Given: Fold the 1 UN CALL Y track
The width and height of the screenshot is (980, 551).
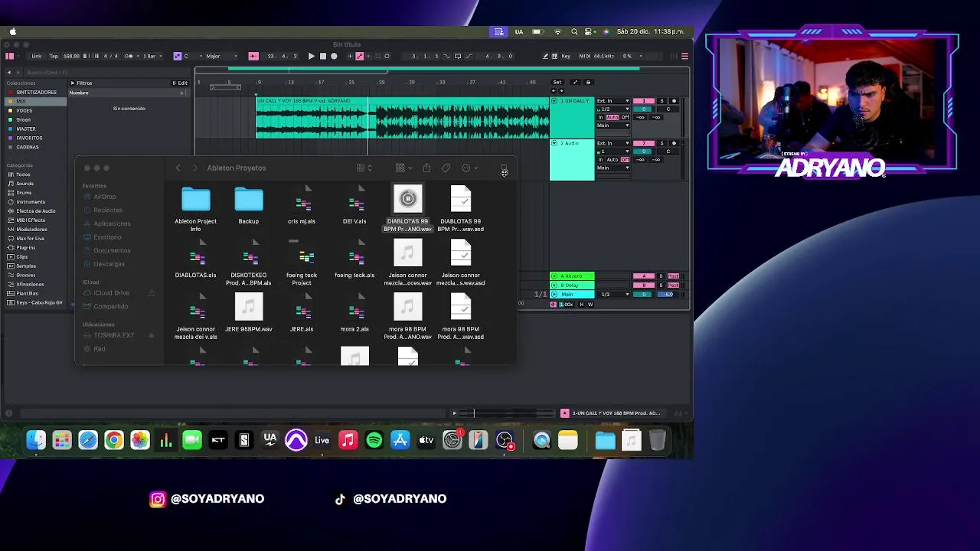Looking at the screenshot, I should (x=554, y=101).
